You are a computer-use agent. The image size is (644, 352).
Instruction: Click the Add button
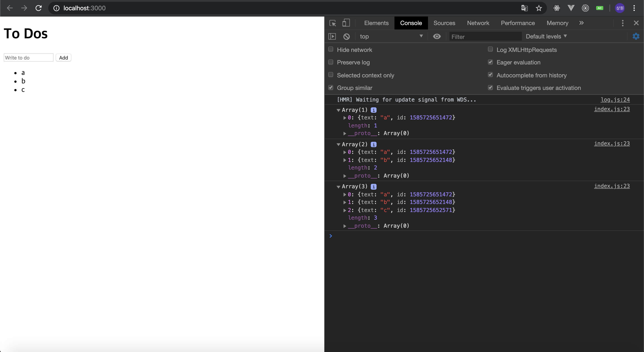pyautogui.click(x=64, y=58)
